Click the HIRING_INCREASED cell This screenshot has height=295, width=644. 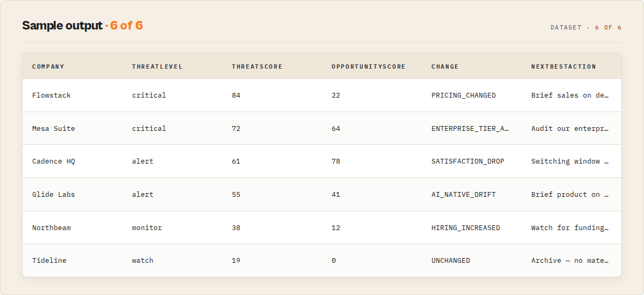466,228
